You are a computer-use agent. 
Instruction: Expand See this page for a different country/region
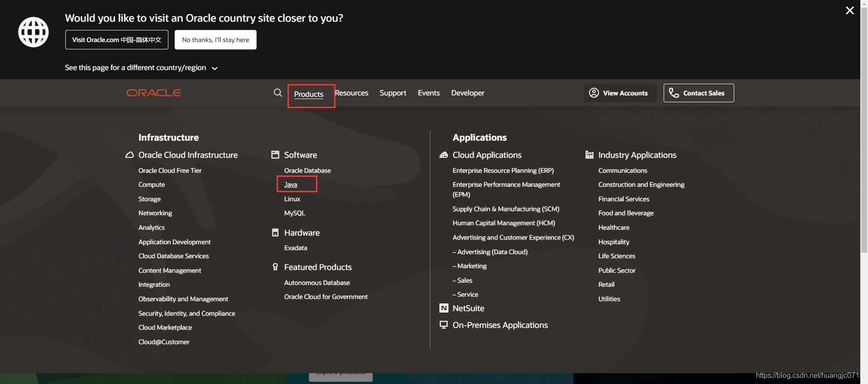(141, 68)
